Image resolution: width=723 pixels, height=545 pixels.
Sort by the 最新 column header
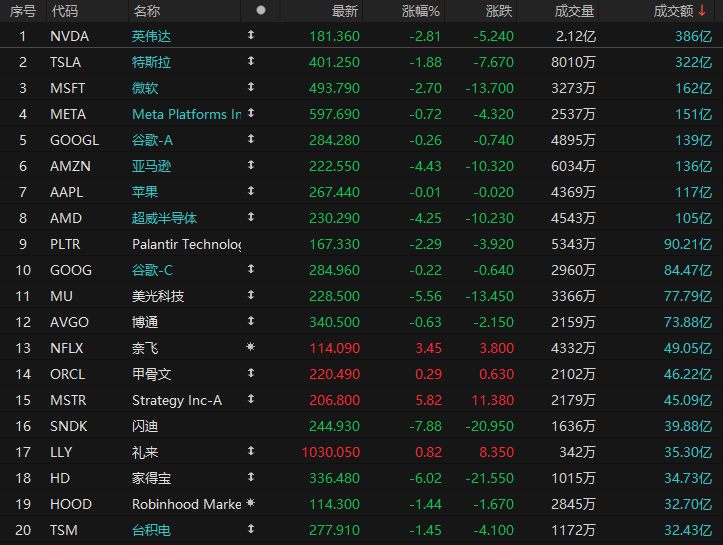pos(345,11)
